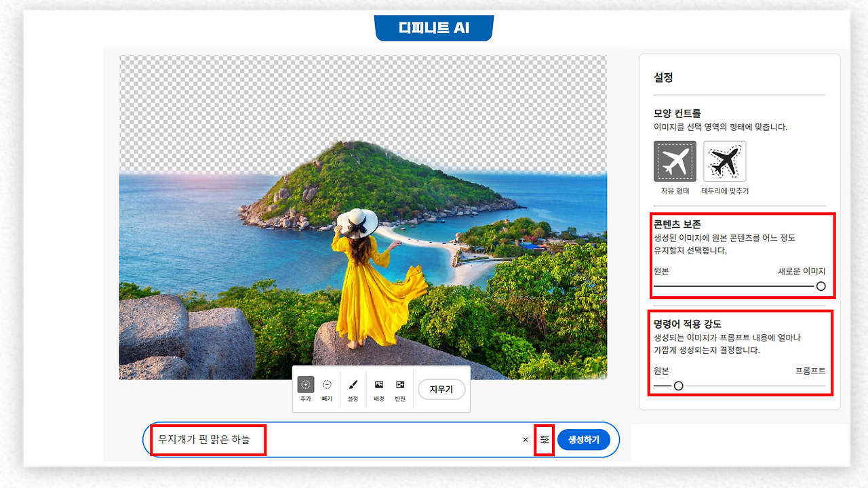The width and height of the screenshot is (868, 488).
Task: Click the 설정 panel heading
Action: click(x=663, y=77)
